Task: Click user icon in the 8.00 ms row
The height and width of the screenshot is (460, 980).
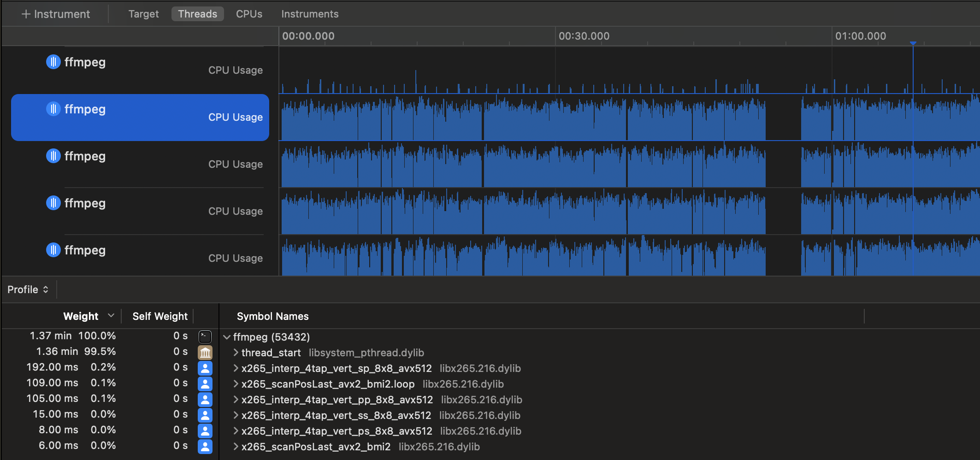Action: tap(205, 431)
